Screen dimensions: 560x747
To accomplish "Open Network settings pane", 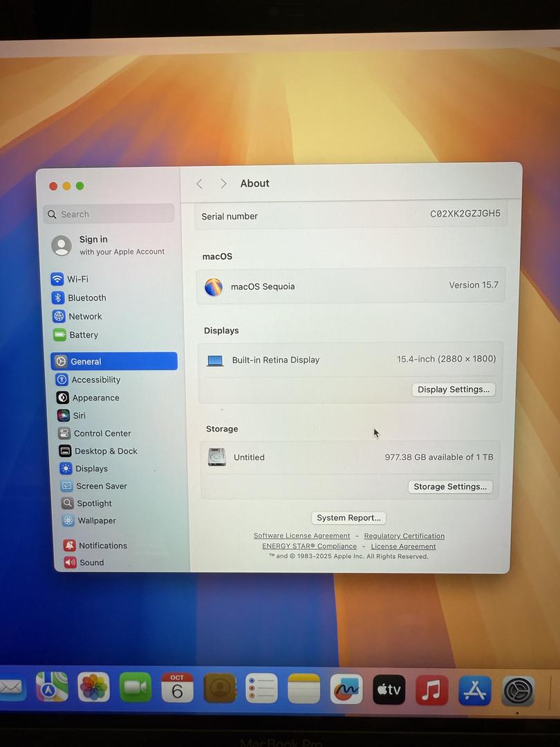I will click(84, 316).
